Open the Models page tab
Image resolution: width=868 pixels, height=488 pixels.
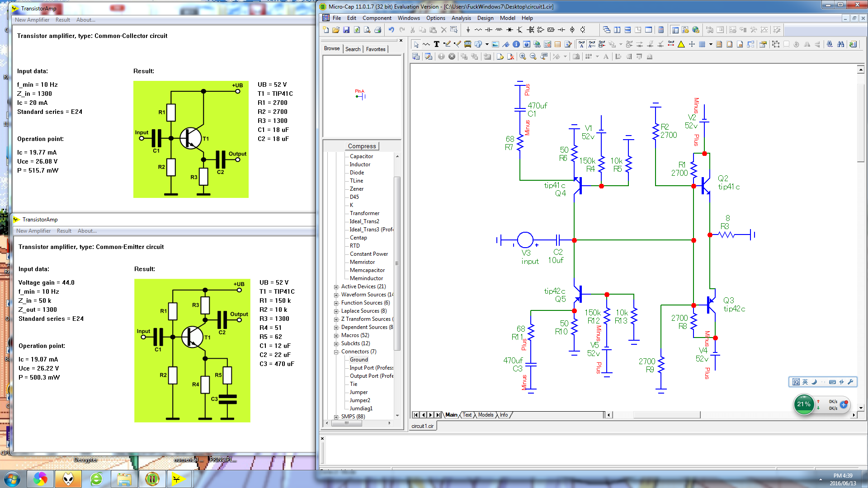click(486, 415)
